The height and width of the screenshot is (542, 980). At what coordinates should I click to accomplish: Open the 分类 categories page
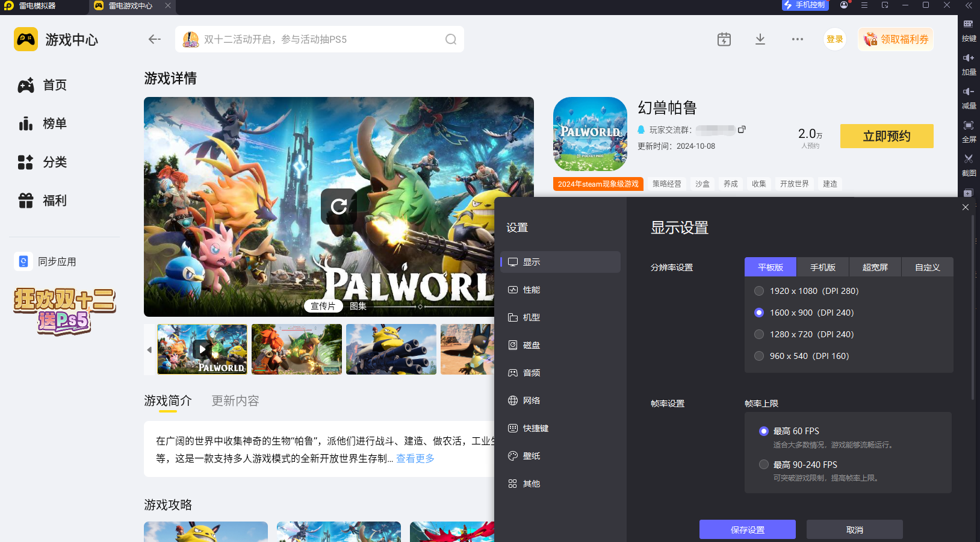42,162
